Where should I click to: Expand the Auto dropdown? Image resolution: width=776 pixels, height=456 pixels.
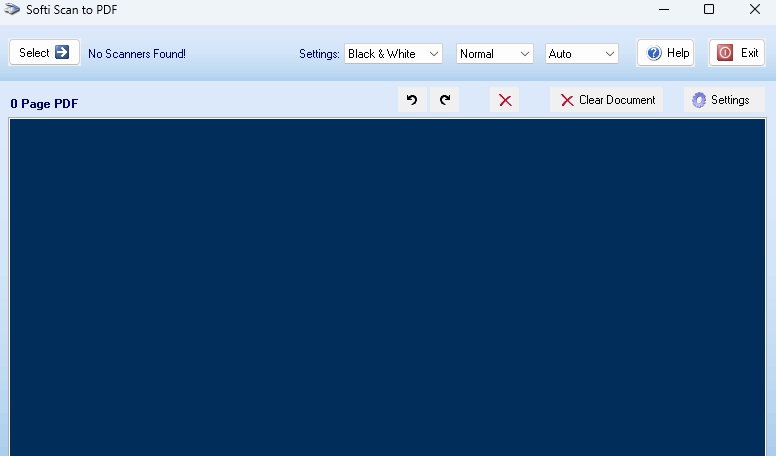pyautogui.click(x=582, y=53)
